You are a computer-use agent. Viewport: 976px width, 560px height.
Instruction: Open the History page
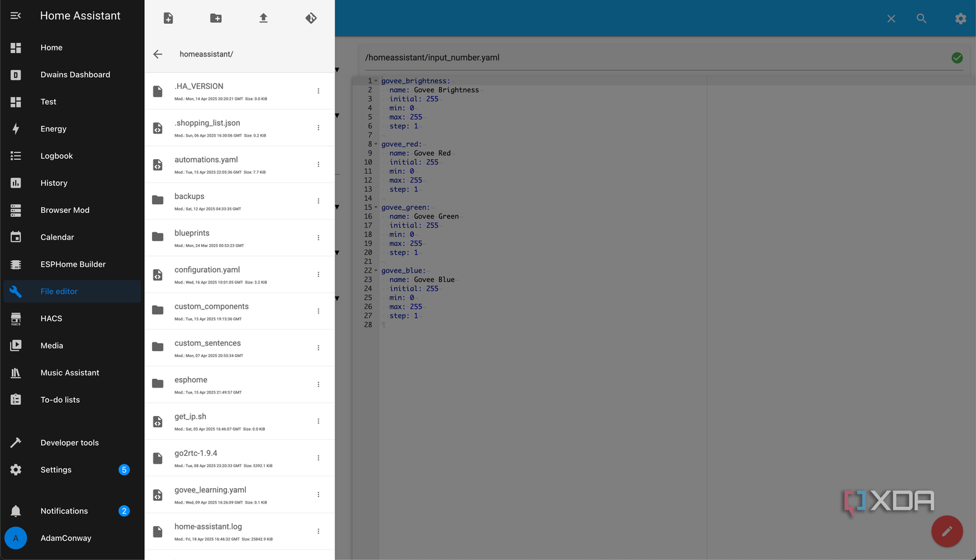(72, 183)
